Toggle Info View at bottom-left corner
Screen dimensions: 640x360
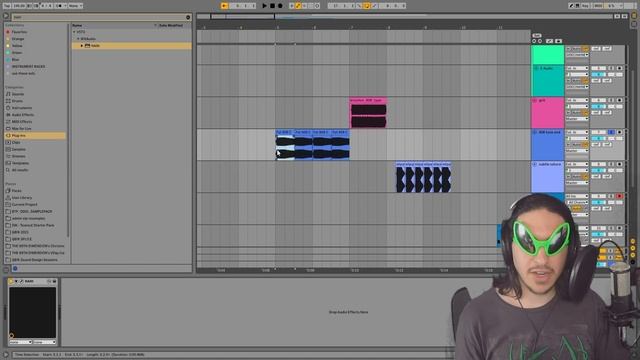[x=5, y=355]
